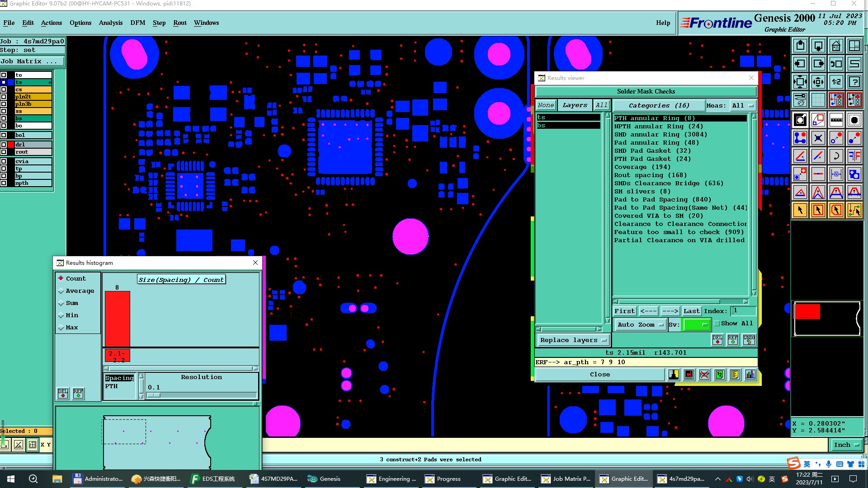Enable the Show All checkbox
Image resolution: width=868 pixels, height=488 pixels.
(717, 324)
